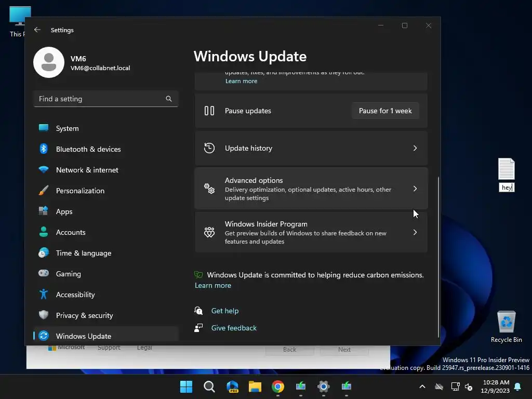This screenshot has height=399, width=532.
Task: Click the Settings gear icon in taskbar
Action: (323, 387)
